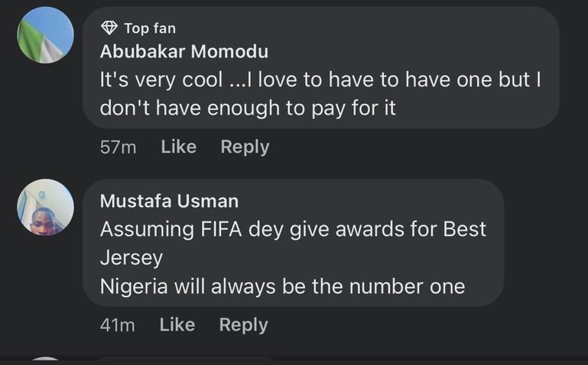Select the 'It's very cool' comment line
Image resolution: width=588 pixels, height=365 pixels.
tap(320, 79)
